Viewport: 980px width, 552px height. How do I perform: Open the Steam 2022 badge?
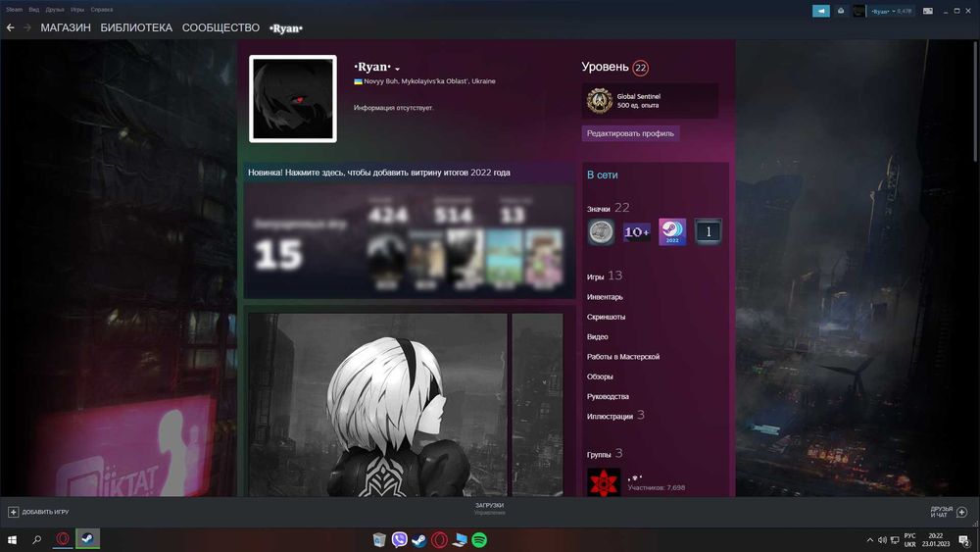point(672,232)
